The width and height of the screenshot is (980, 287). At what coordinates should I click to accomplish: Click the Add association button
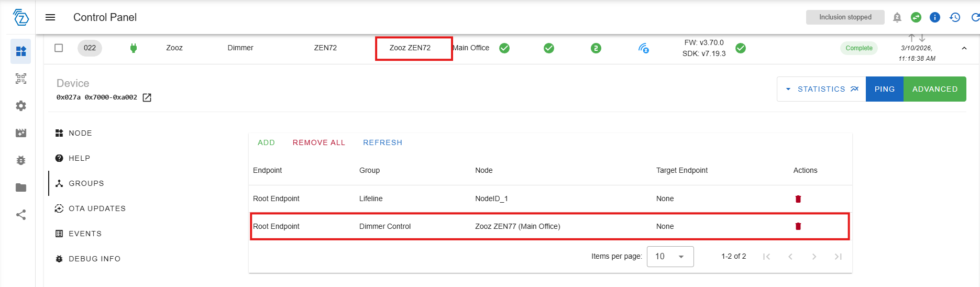pyautogui.click(x=266, y=142)
